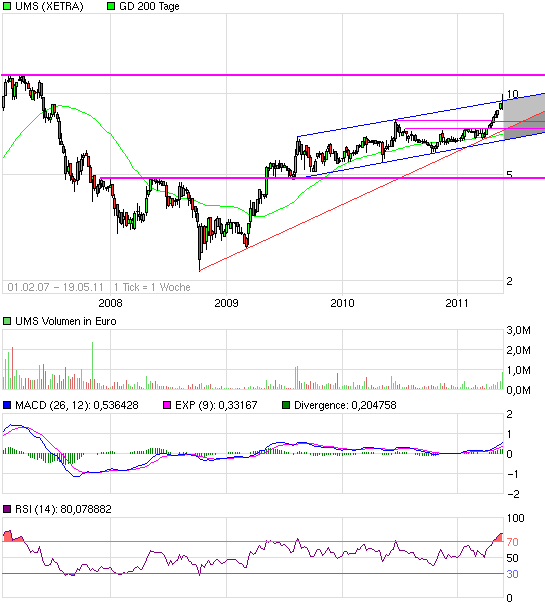Click the gray shaded projection zone in price chart
This screenshot has width=545, height=606.
[523, 118]
